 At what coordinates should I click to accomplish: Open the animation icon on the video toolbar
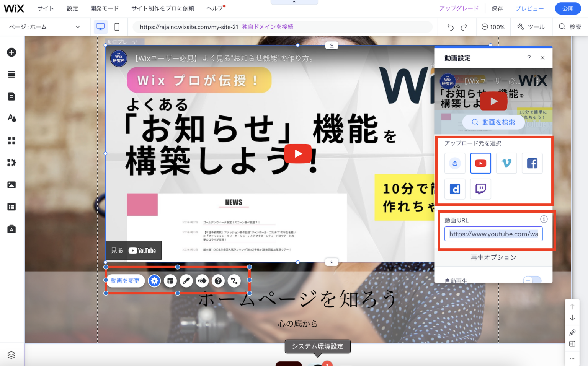202,281
